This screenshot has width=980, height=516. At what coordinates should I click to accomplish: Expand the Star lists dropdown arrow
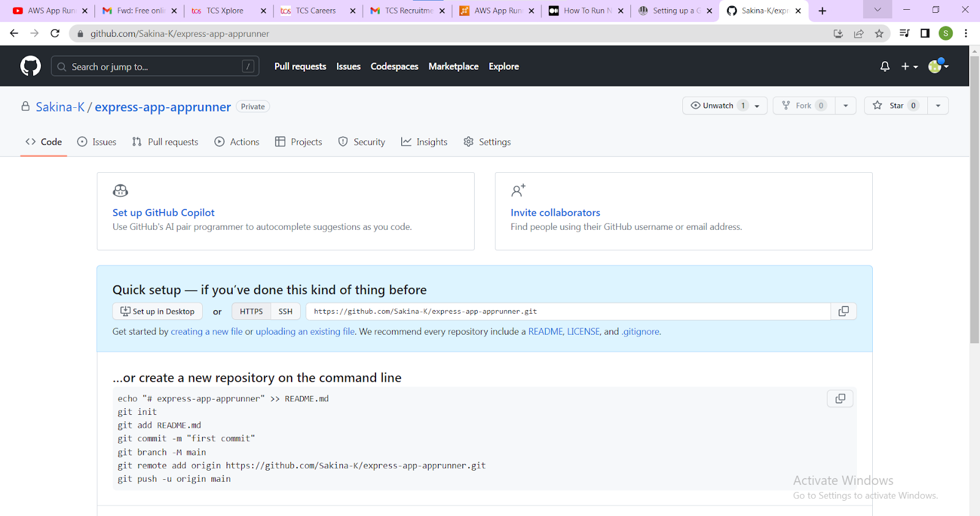pos(938,105)
